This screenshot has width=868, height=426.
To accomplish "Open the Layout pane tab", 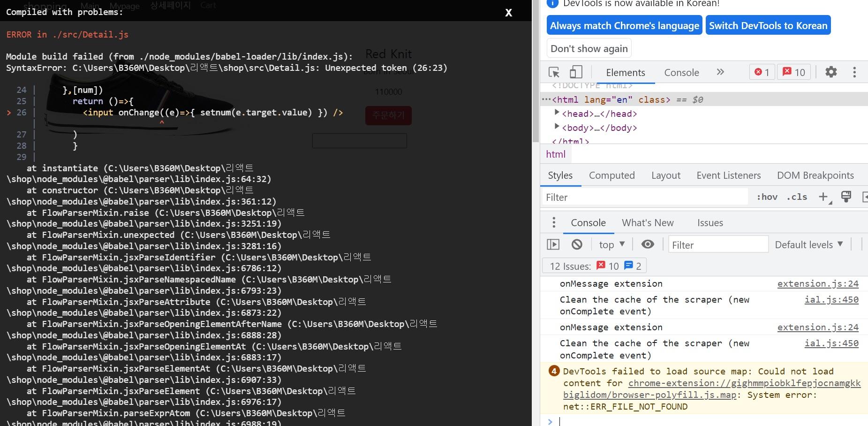I will click(665, 175).
